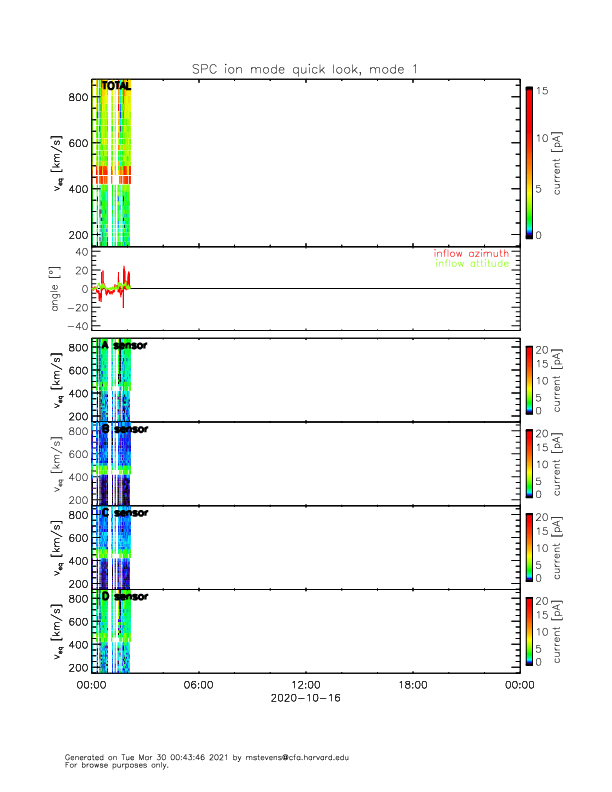
Task: Click the 18:00 time axis tick label
Action: (412, 685)
